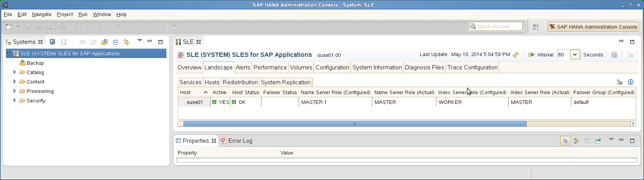Switch to the Alerts tab
Screen dimensions: 644x180
243,67
